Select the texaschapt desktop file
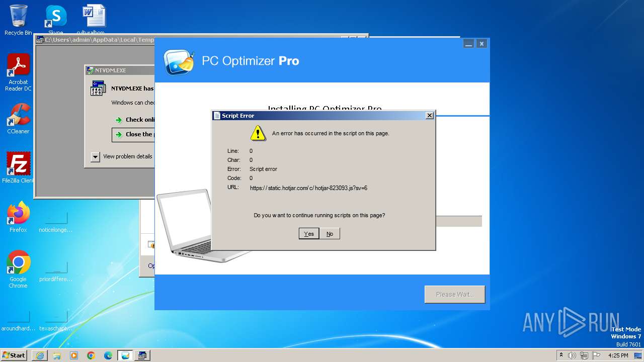Viewport: 644px width, 362px height. point(56,320)
